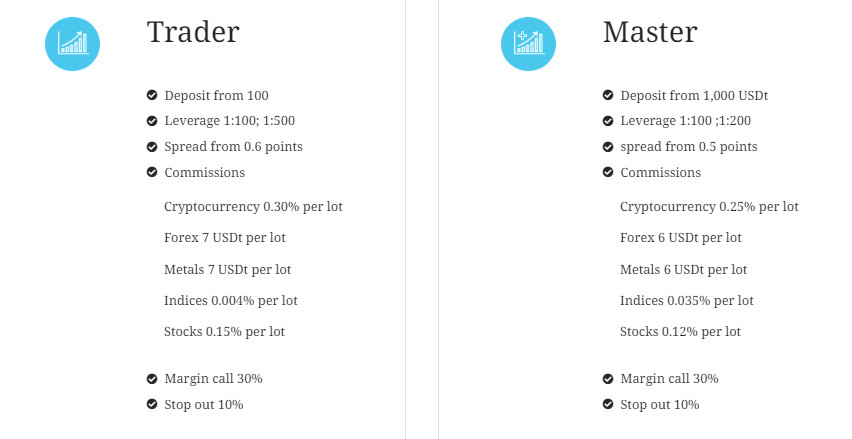852x439 pixels.
Task: Click Master Stocks 0.12% per lot line
Action: pos(680,331)
